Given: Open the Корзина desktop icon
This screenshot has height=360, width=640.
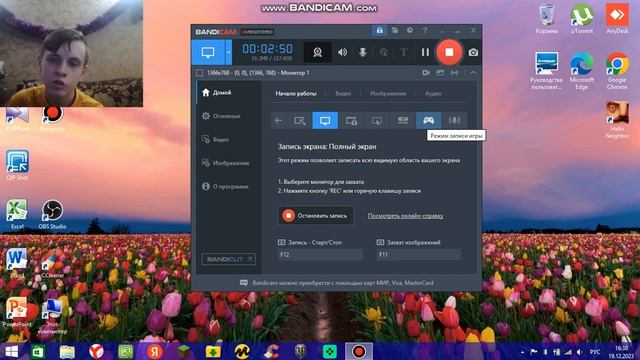Looking at the screenshot, I should pyautogui.click(x=547, y=19).
